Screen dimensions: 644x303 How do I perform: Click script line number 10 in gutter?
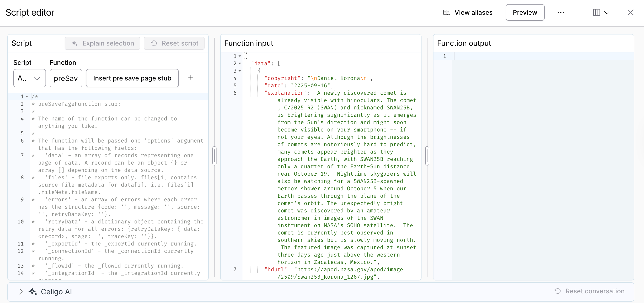20,222
